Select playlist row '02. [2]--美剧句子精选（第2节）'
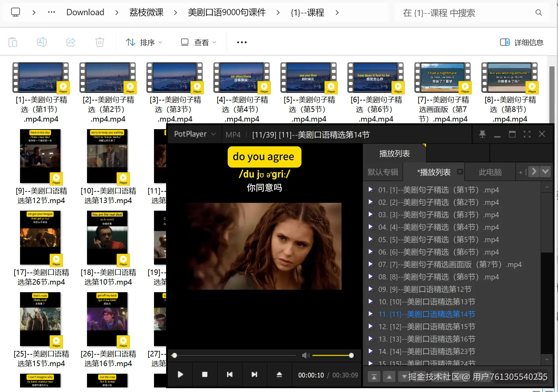558x392 pixels. 452,202
